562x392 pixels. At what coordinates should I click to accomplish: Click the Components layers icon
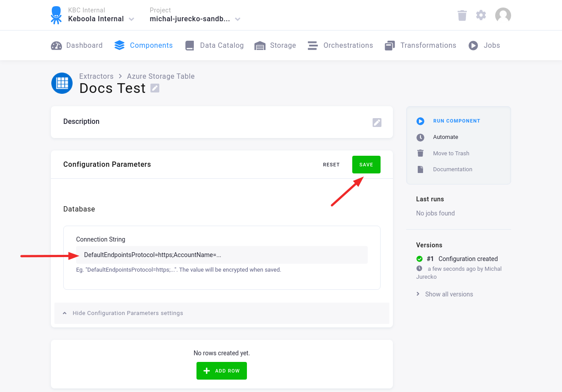[119, 46]
